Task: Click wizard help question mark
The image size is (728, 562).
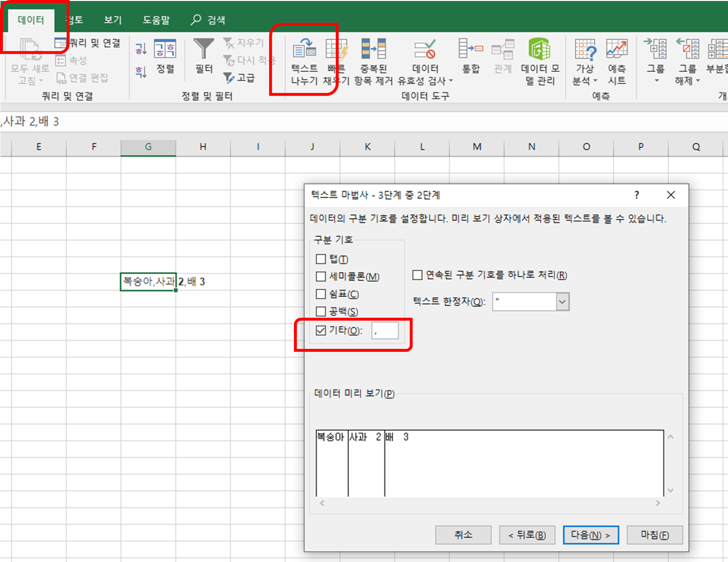Action: [x=636, y=195]
